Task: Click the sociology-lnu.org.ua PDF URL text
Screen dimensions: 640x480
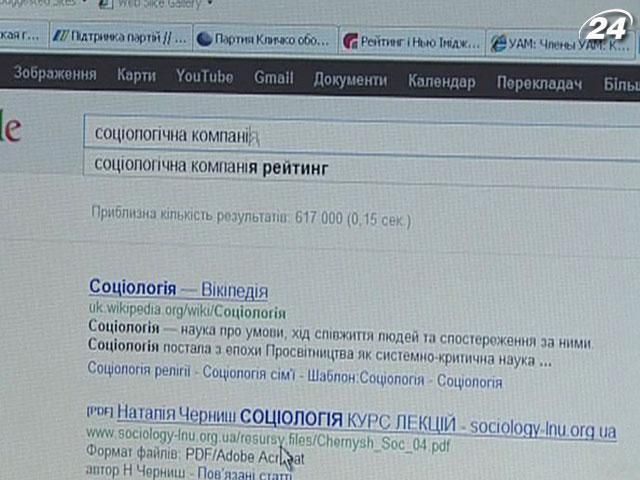Action: tap(268, 439)
